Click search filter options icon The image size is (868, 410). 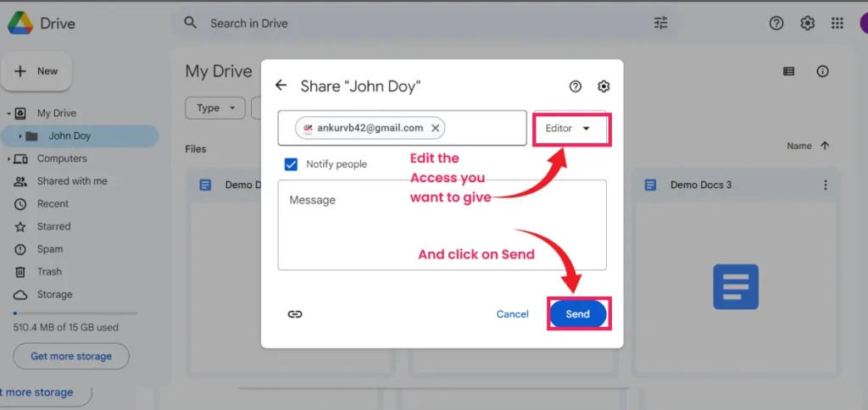click(661, 23)
